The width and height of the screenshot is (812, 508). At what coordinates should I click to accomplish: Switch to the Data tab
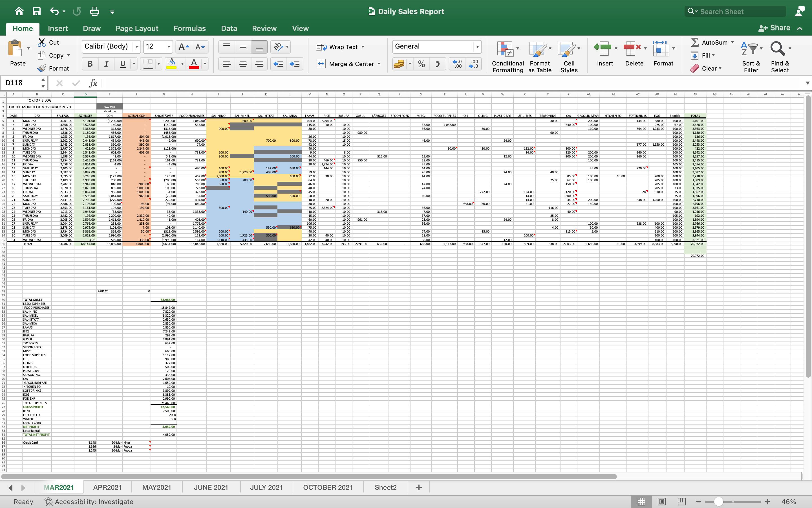(229, 29)
